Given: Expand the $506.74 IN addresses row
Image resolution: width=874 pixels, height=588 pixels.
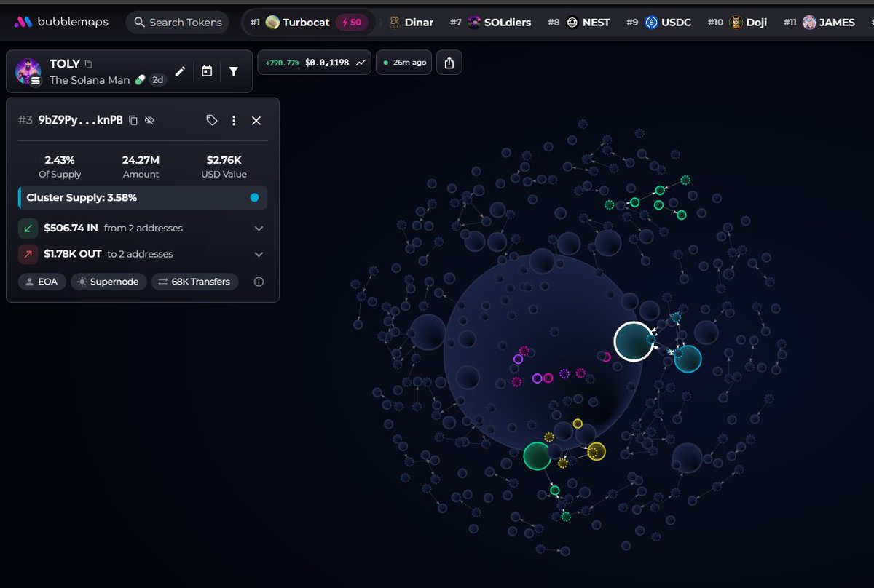Looking at the screenshot, I should (x=143, y=228).
